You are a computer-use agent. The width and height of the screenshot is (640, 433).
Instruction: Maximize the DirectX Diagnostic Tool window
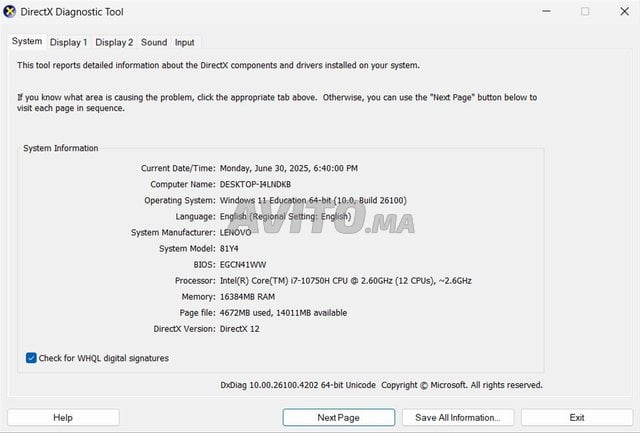(x=585, y=11)
